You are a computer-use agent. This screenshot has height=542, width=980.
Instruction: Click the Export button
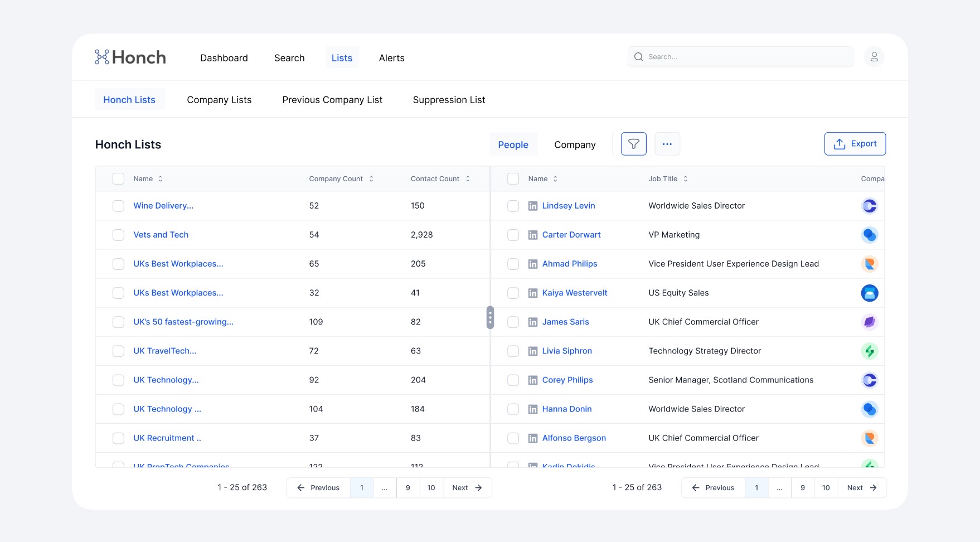pos(855,144)
